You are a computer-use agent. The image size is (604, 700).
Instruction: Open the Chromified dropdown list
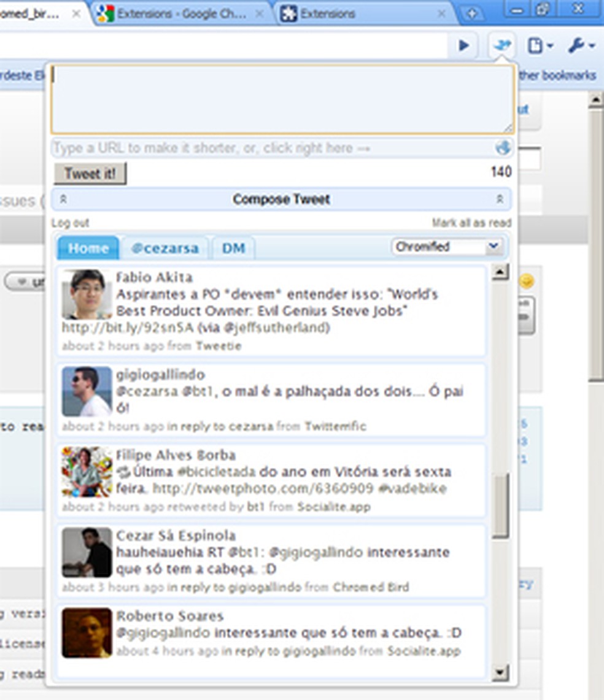click(447, 247)
